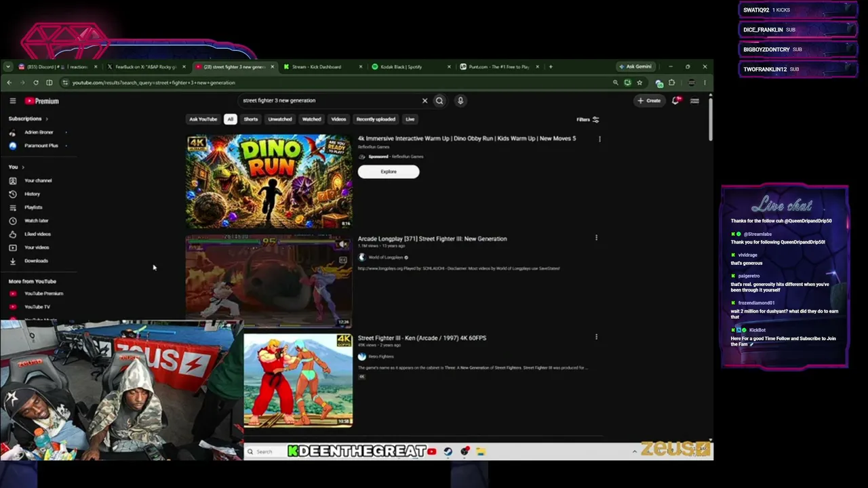Open Street Fighter III - Ken title
Viewport: 868px width, 488px height.
[422, 338]
